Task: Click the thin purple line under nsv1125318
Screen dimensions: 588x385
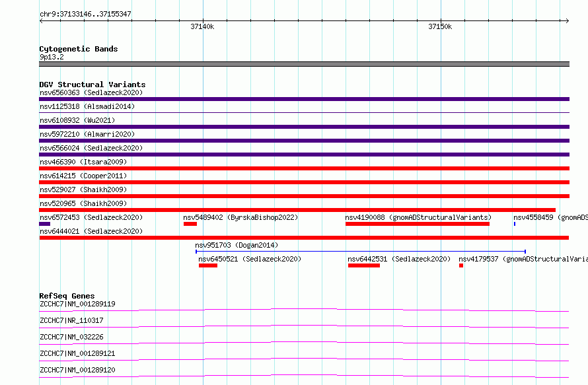Action: click(x=304, y=112)
